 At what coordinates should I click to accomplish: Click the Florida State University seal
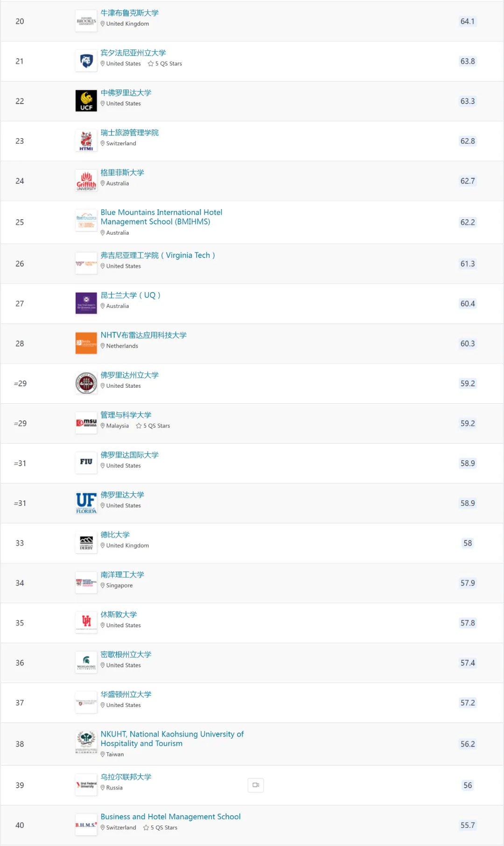pos(86,384)
